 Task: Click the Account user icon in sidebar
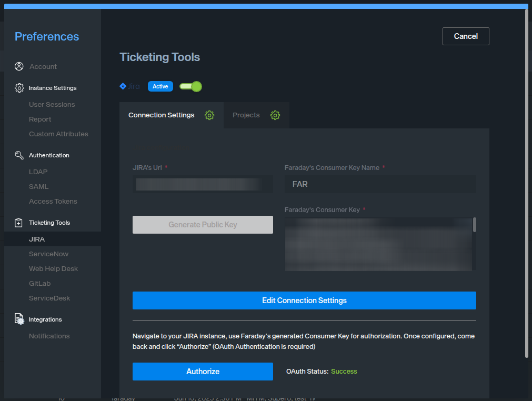[x=19, y=66]
